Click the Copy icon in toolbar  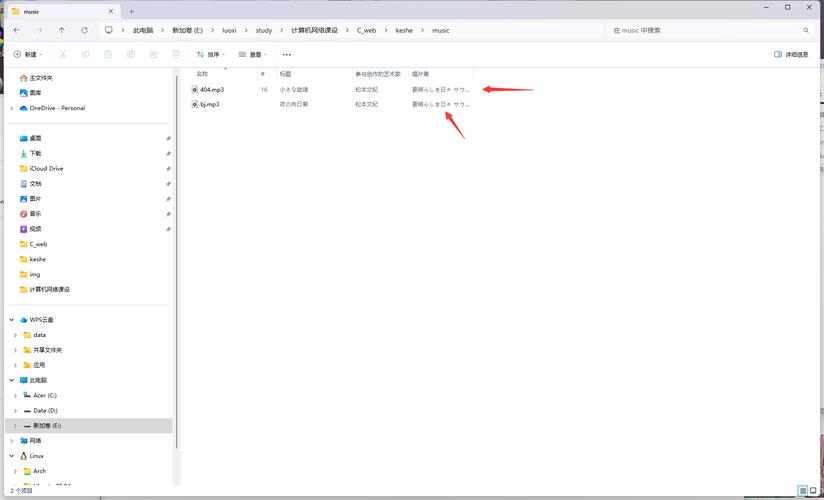click(85, 54)
